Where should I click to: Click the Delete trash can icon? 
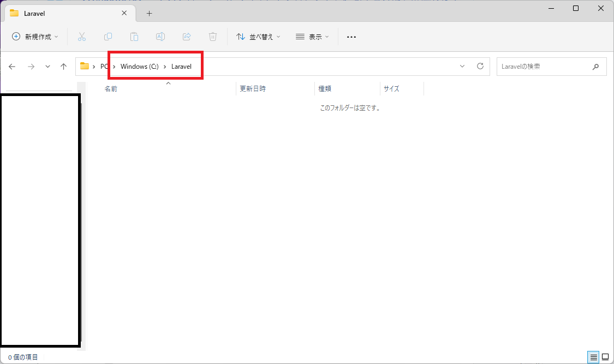213,37
